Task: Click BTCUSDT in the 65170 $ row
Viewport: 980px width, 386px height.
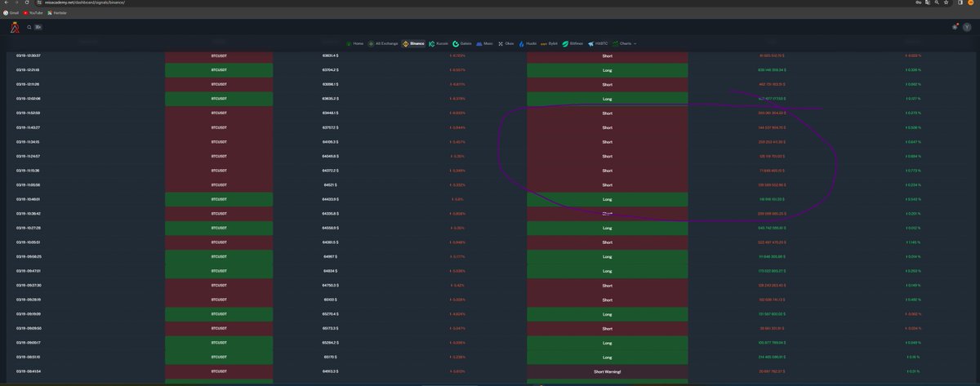Action: point(219,357)
